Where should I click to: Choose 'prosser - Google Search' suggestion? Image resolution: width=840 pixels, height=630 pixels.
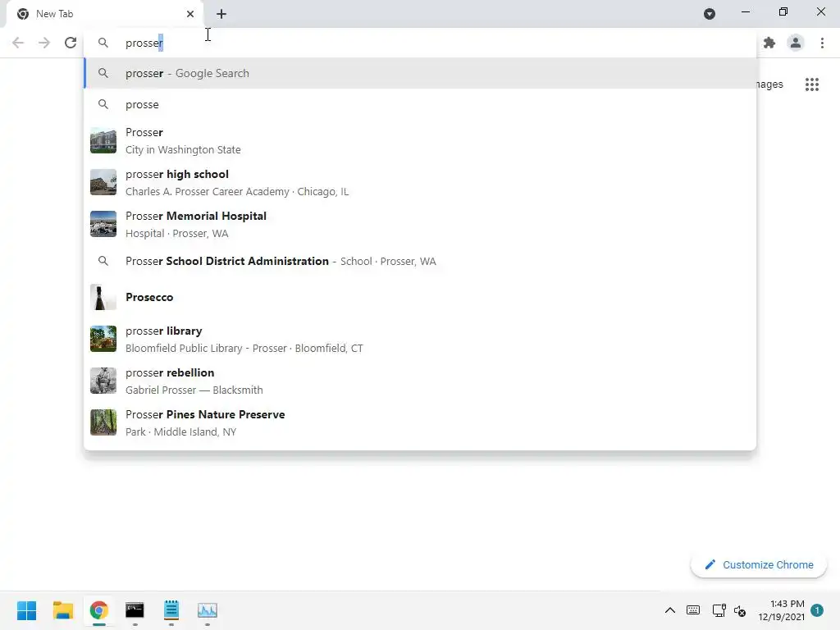point(420,73)
